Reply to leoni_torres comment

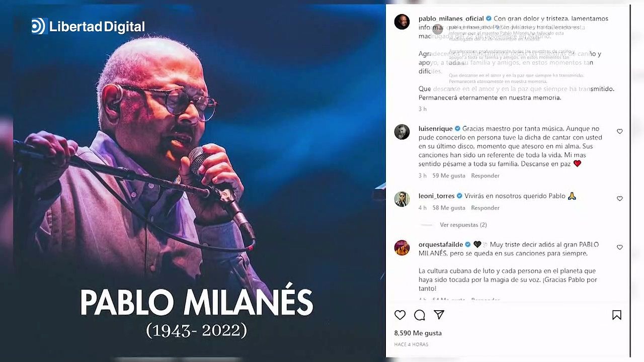(485, 208)
